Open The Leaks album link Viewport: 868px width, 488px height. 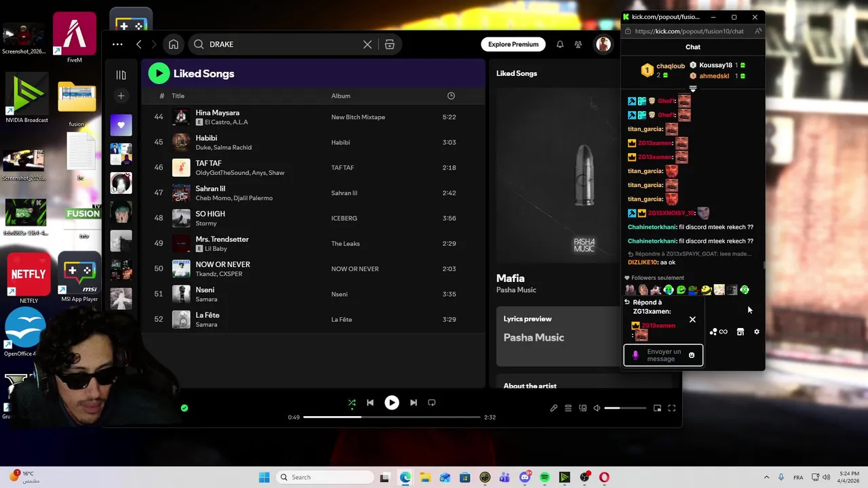(345, 243)
